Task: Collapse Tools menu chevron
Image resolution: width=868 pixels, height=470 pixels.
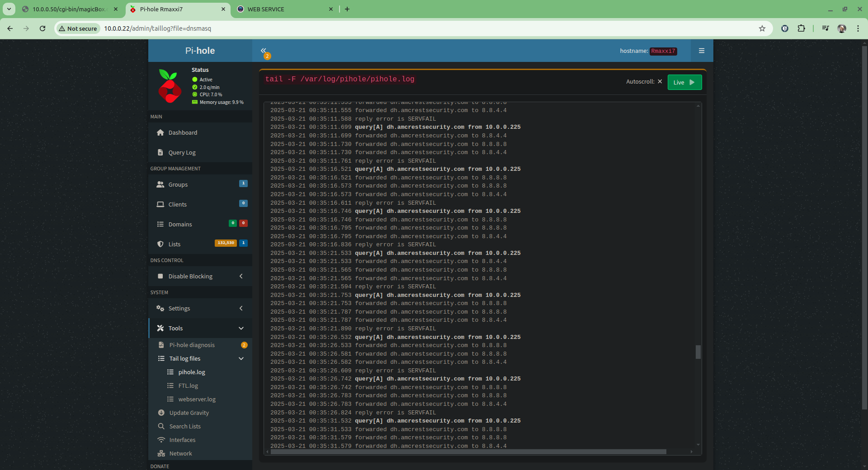Action: point(241,328)
